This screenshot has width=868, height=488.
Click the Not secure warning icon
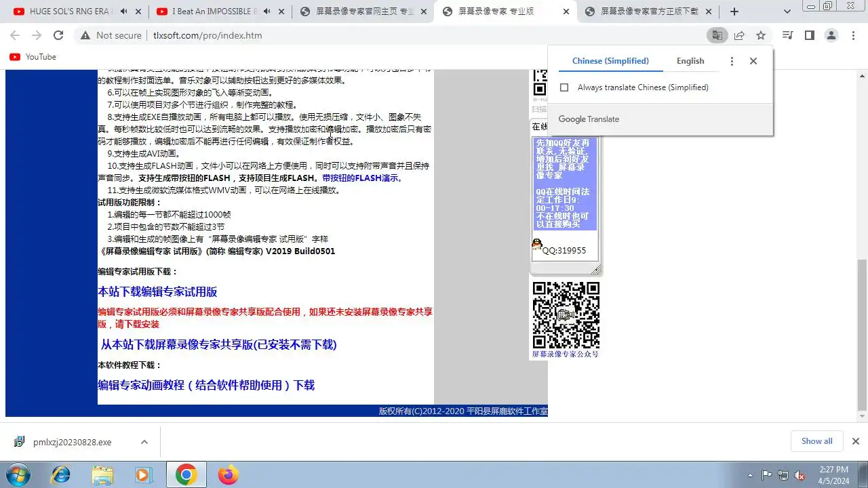pyautogui.click(x=85, y=35)
